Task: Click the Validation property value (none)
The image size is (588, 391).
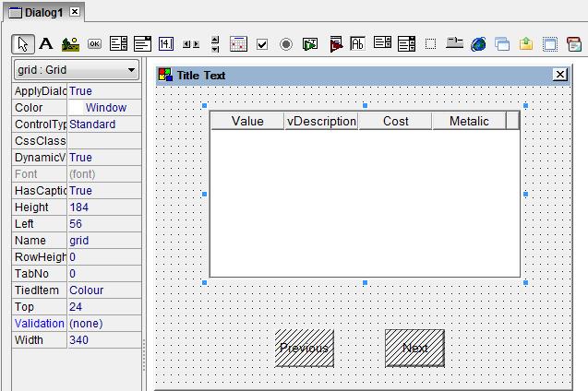Action: (x=103, y=324)
